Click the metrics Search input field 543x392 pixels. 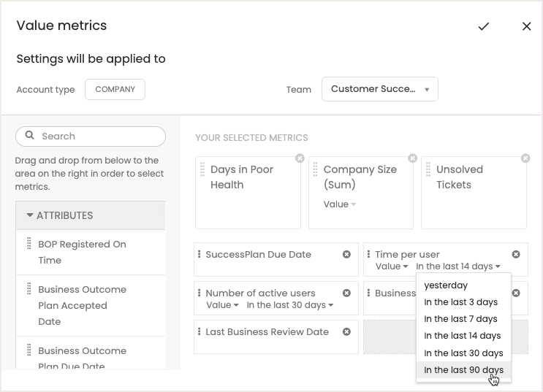click(x=99, y=137)
